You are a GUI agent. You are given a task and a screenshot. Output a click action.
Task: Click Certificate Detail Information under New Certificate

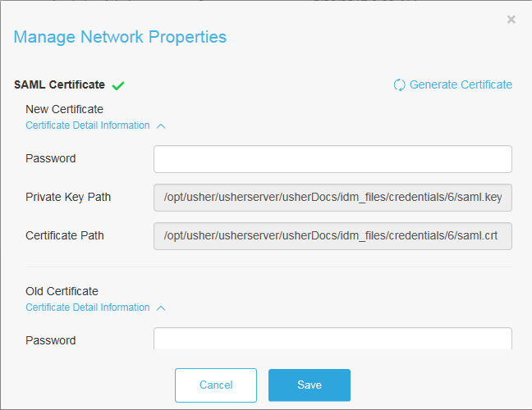point(88,125)
